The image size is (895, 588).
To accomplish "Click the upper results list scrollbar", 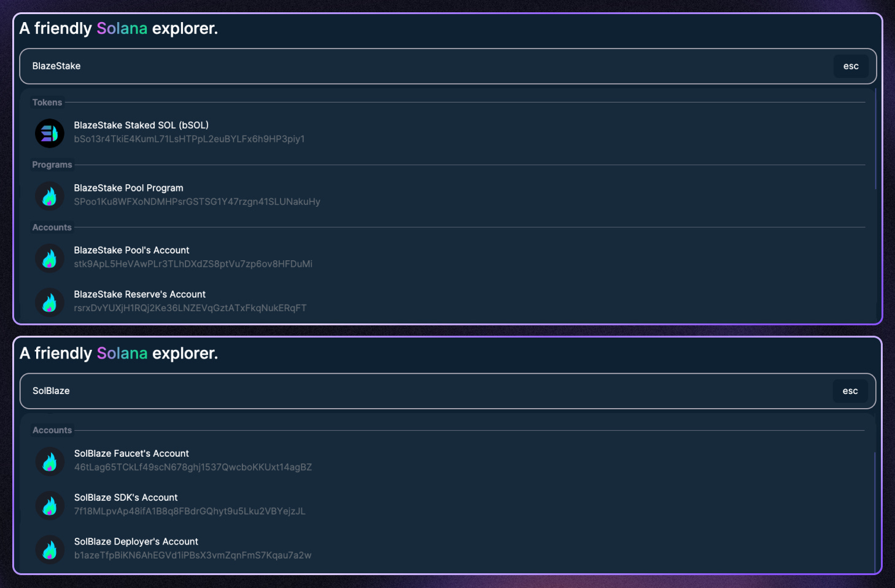I will 875,139.
